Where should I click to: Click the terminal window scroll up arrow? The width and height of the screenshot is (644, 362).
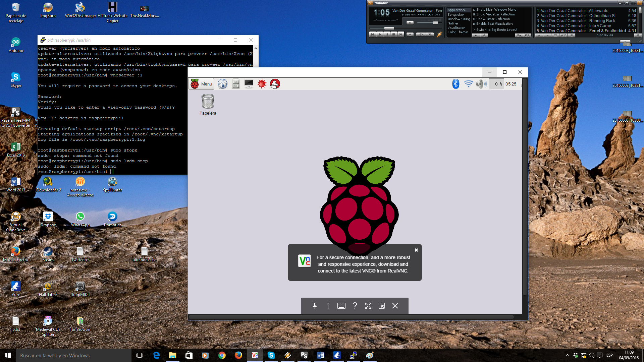point(256,48)
